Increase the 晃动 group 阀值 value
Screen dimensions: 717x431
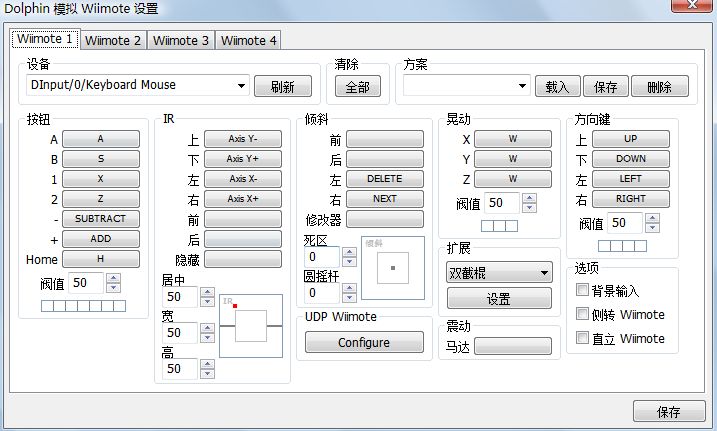pos(530,198)
